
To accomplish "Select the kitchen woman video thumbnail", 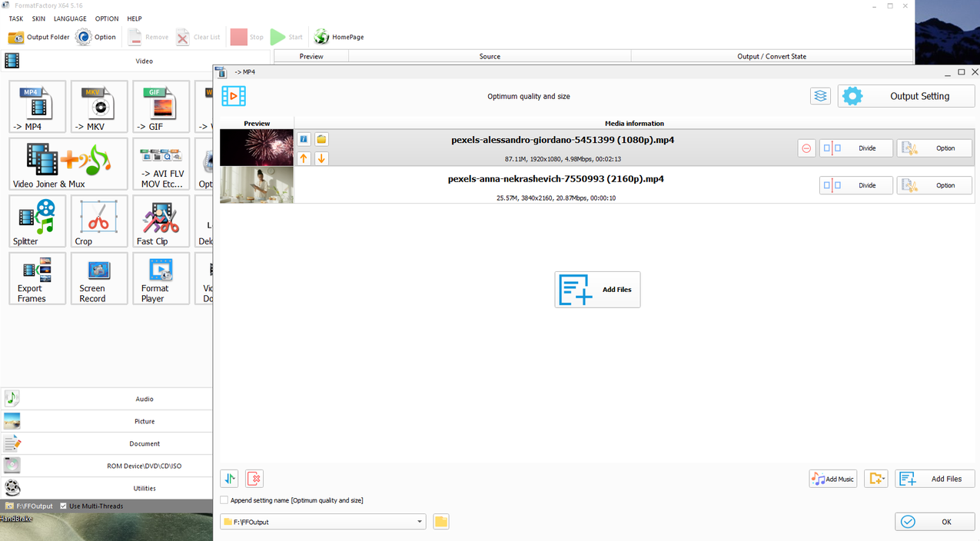I will [257, 185].
